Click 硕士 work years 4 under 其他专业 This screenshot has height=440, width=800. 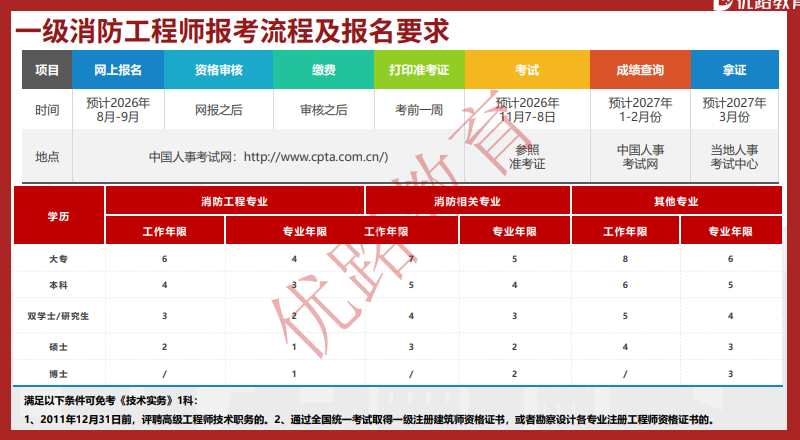point(625,347)
